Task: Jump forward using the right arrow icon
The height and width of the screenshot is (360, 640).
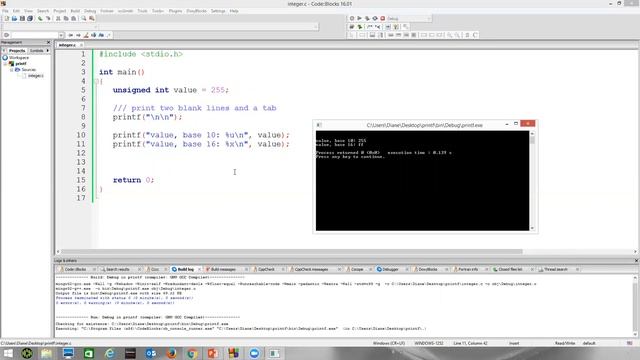Action: tap(78, 35)
